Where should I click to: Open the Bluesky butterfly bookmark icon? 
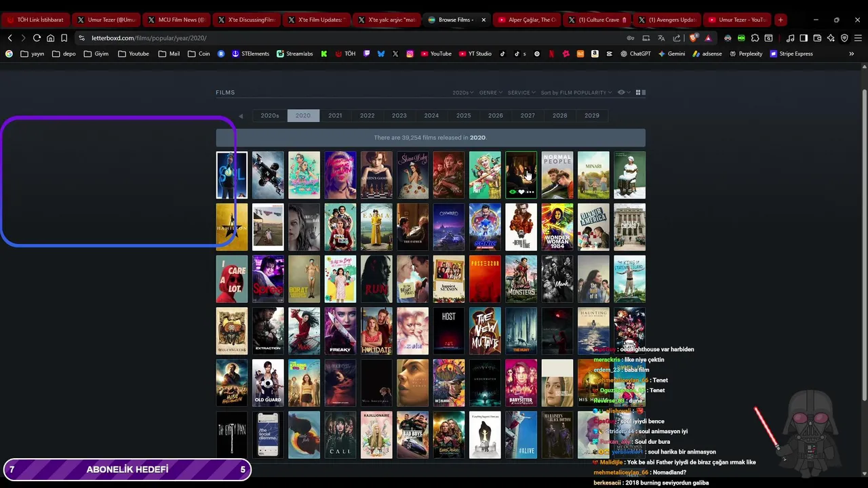pyautogui.click(x=381, y=54)
